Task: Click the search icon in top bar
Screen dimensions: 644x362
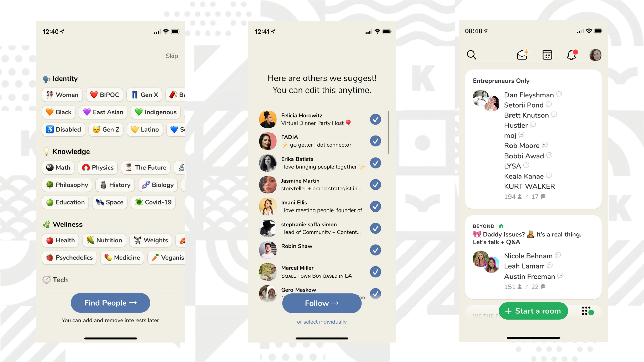Action: tap(472, 55)
